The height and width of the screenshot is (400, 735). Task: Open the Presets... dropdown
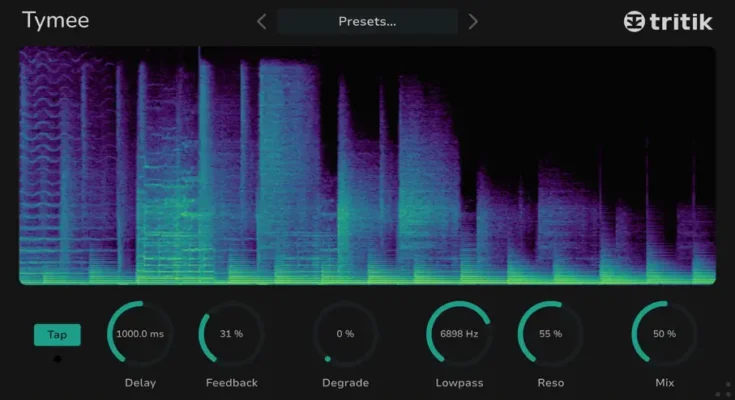(x=367, y=21)
